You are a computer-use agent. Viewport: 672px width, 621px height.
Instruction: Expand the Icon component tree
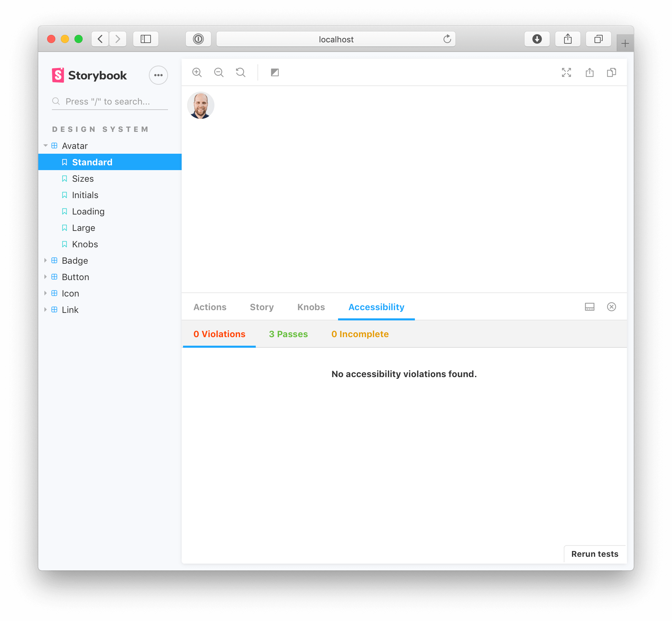47,293
